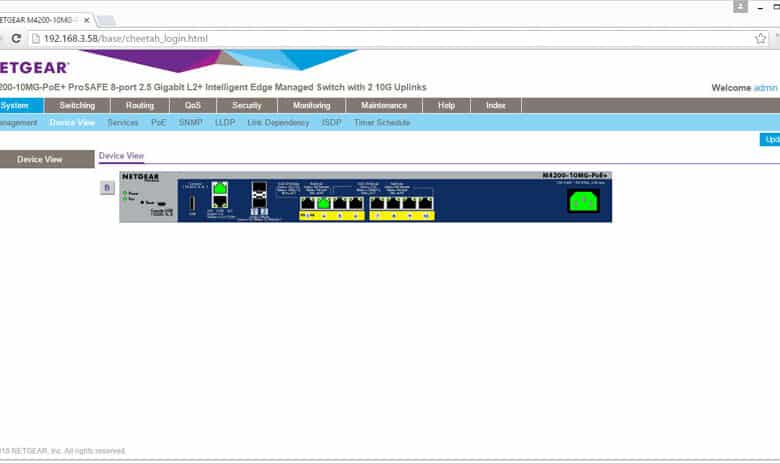Open the Security main menu
The width and height of the screenshot is (780, 464).
[247, 105]
